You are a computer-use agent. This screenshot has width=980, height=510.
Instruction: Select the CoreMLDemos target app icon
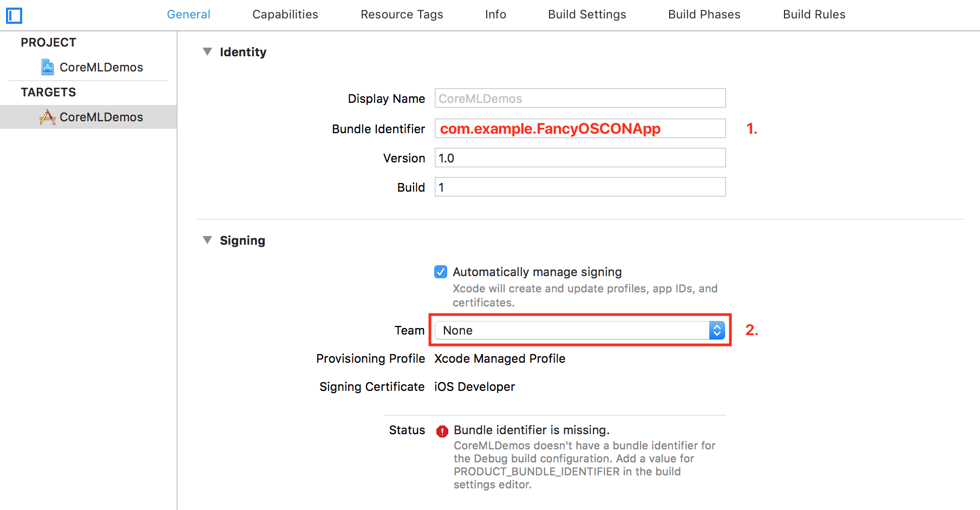[x=48, y=117]
